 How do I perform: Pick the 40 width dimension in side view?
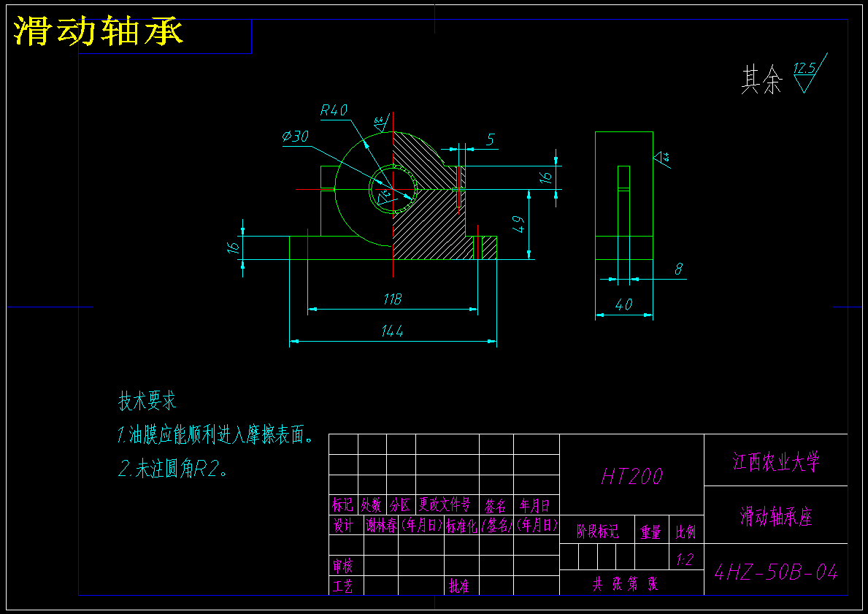point(624,304)
